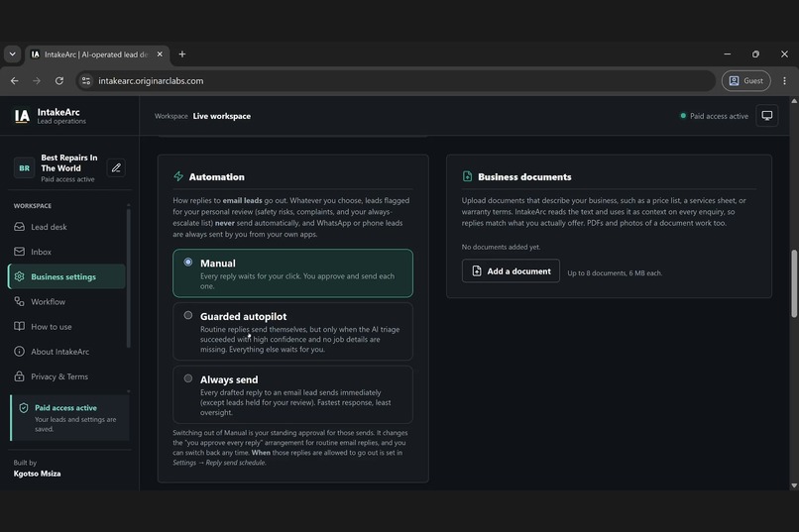This screenshot has width=799, height=532.
Task: Click 'Up to 8 documents, 6 MB each.'
Action: click(x=615, y=272)
